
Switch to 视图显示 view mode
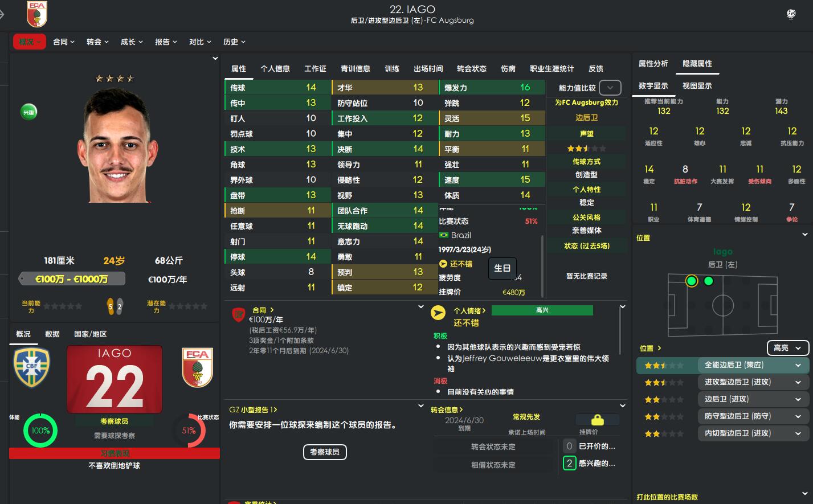[697, 86]
